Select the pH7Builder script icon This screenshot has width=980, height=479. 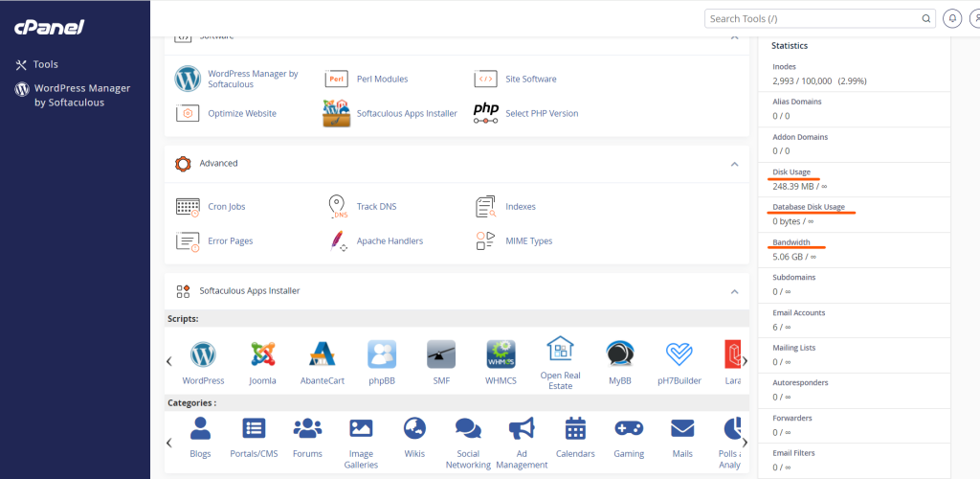point(679,354)
